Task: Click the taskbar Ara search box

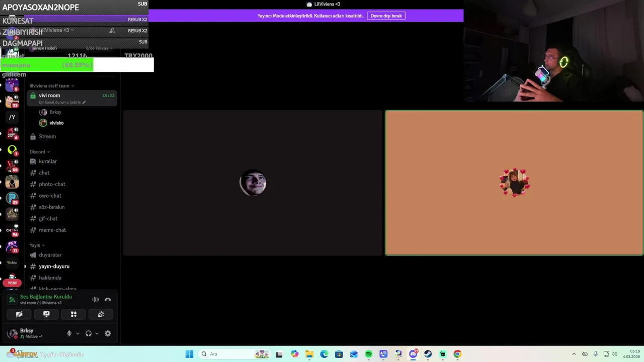Action: [x=235, y=354]
